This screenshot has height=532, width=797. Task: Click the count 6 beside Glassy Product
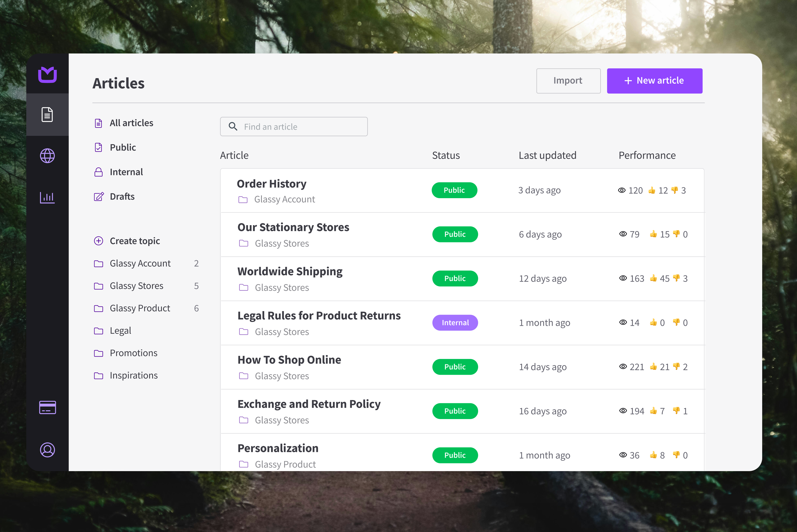point(196,308)
